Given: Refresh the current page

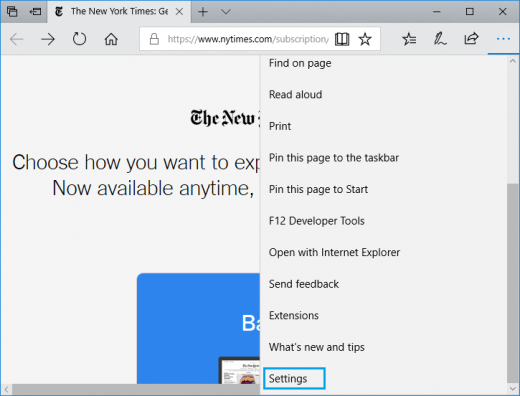Looking at the screenshot, I should pyautogui.click(x=79, y=39).
